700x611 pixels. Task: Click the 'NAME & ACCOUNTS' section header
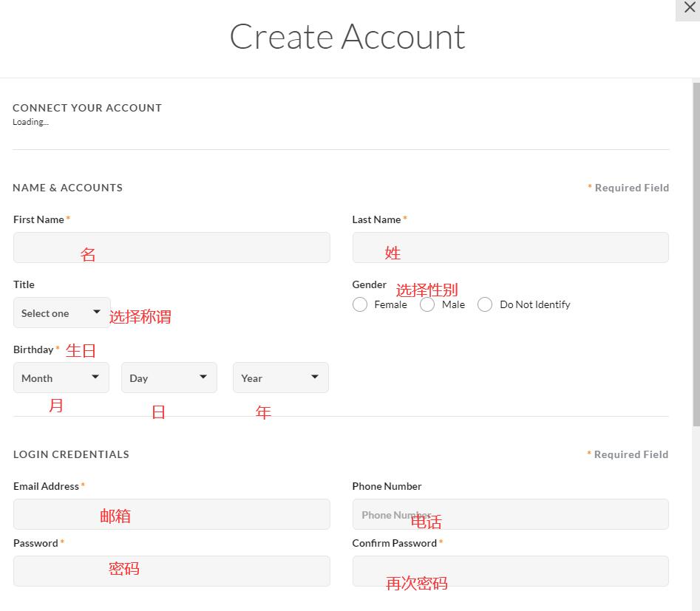68,188
